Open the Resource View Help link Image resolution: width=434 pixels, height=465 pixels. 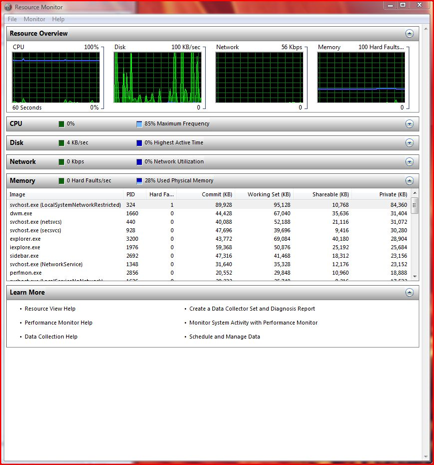point(50,309)
